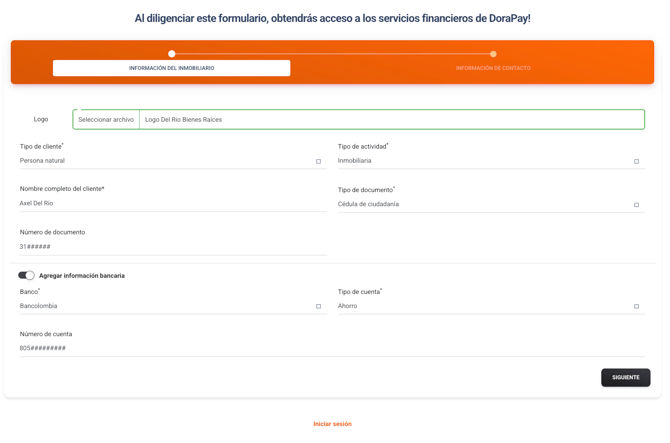Disable the Agregar información bancaria switch
670x443 pixels.
[x=26, y=275]
